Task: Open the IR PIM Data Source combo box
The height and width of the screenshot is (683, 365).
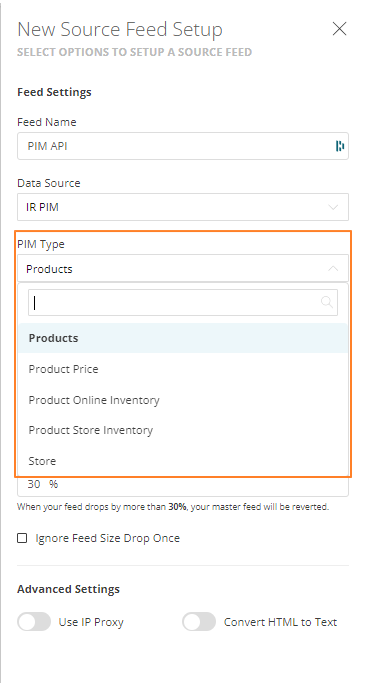Action: (x=183, y=207)
